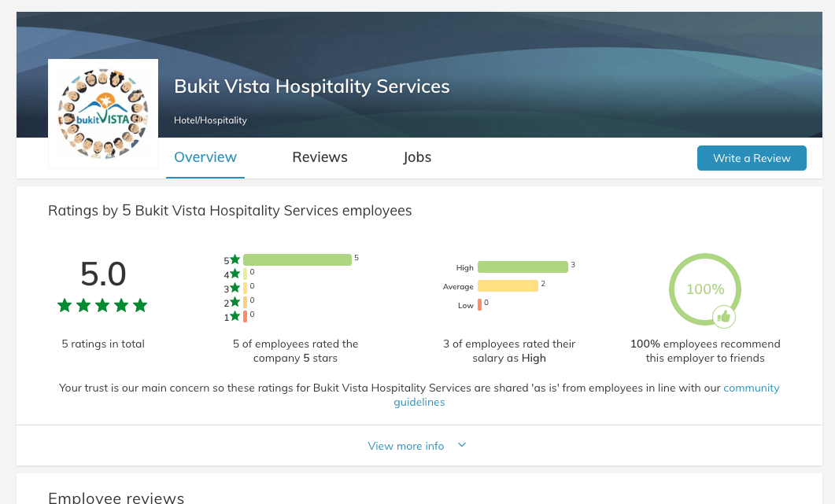835x504 pixels.
Task: Click the thumbs-up recommend icon
Action: pyautogui.click(x=724, y=317)
